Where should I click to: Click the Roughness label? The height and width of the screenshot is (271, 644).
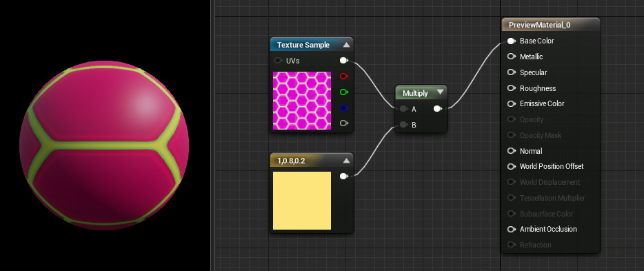[x=538, y=88]
